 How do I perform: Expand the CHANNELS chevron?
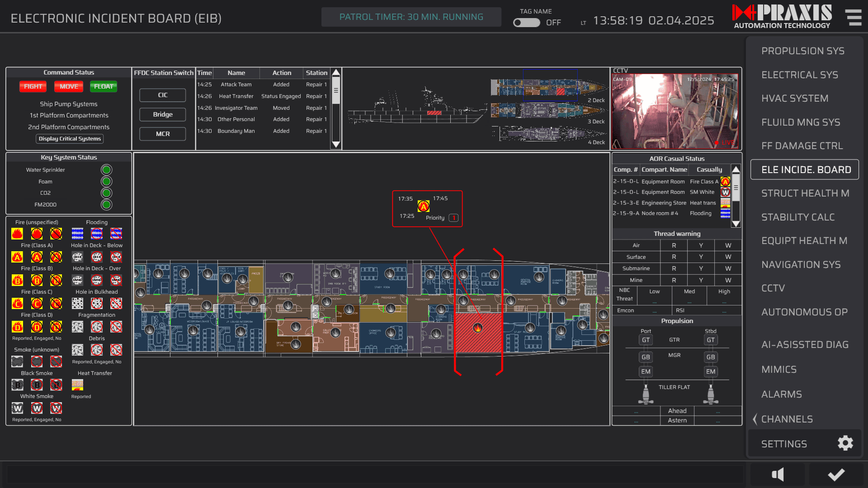755,419
